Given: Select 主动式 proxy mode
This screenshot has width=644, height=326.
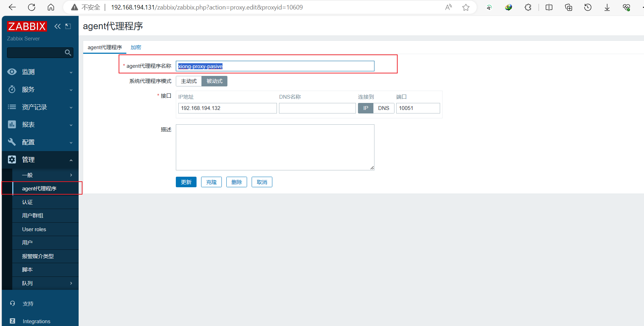Looking at the screenshot, I should pos(189,81).
